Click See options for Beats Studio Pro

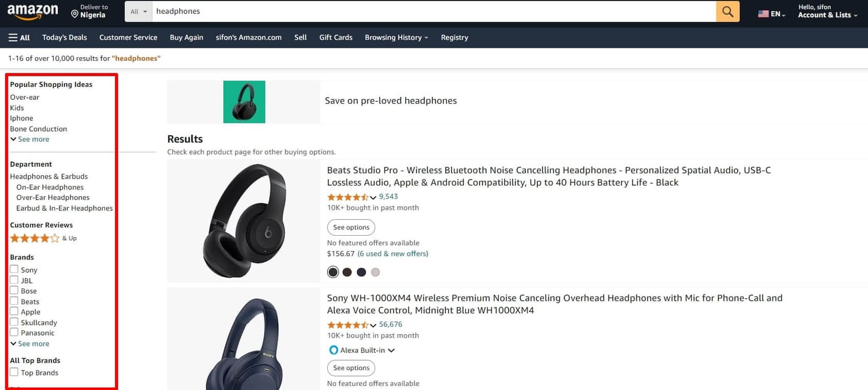[351, 227]
